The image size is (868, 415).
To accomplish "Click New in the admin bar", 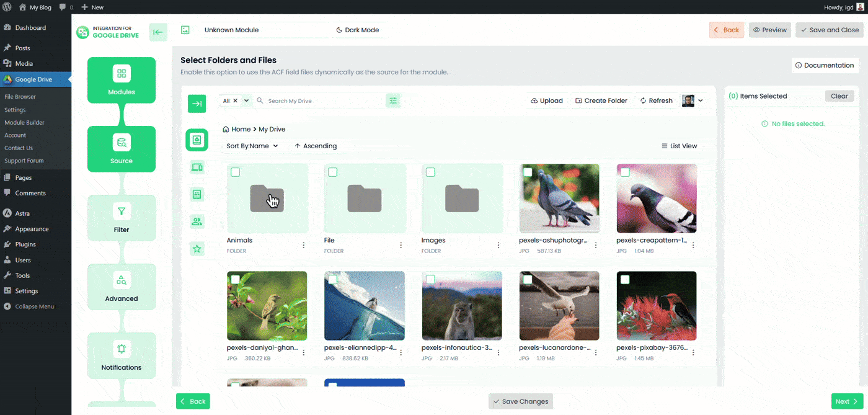I will coord(92,7).
